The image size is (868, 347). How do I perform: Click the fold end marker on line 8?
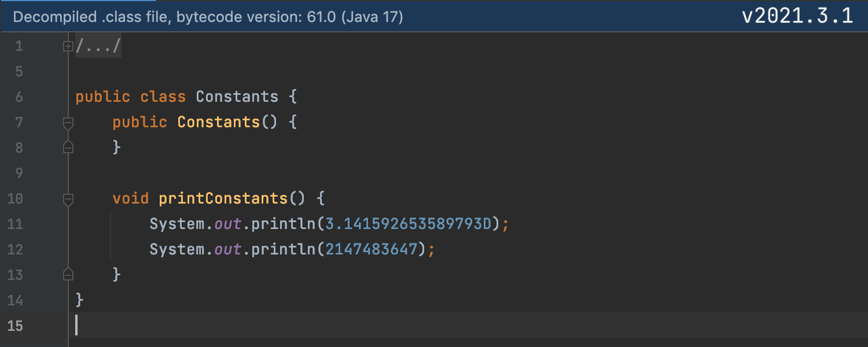coord(68,147)
